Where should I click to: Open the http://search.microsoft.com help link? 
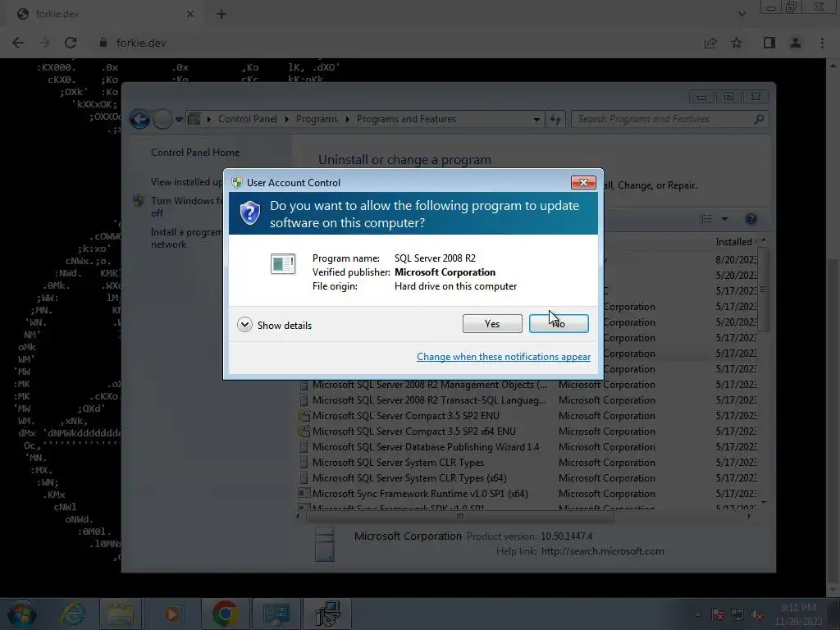tap(603, 551)
